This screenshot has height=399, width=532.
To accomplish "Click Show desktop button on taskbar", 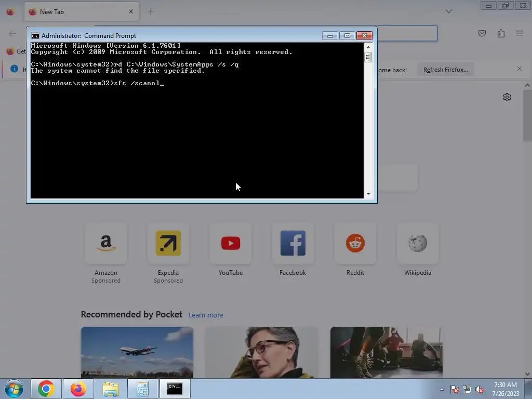I will [x=528, y=389].
